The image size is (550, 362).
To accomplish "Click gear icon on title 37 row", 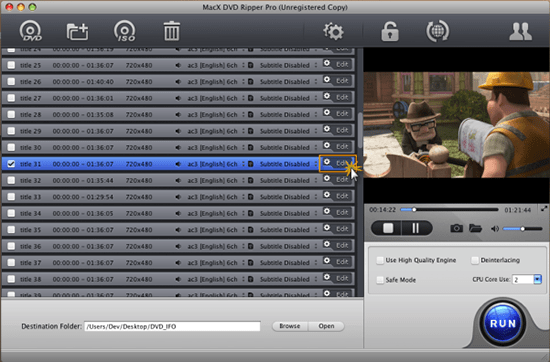I will [x=327, y=261].
